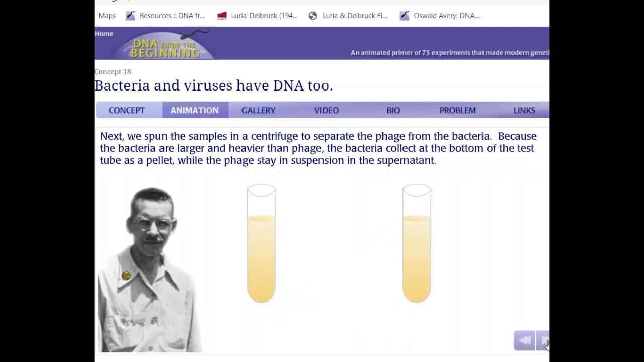Open the BIO tab

point(393,110)
